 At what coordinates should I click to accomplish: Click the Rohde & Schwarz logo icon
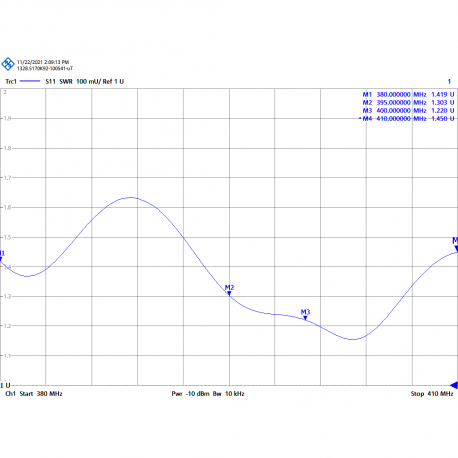coord(8,64)
